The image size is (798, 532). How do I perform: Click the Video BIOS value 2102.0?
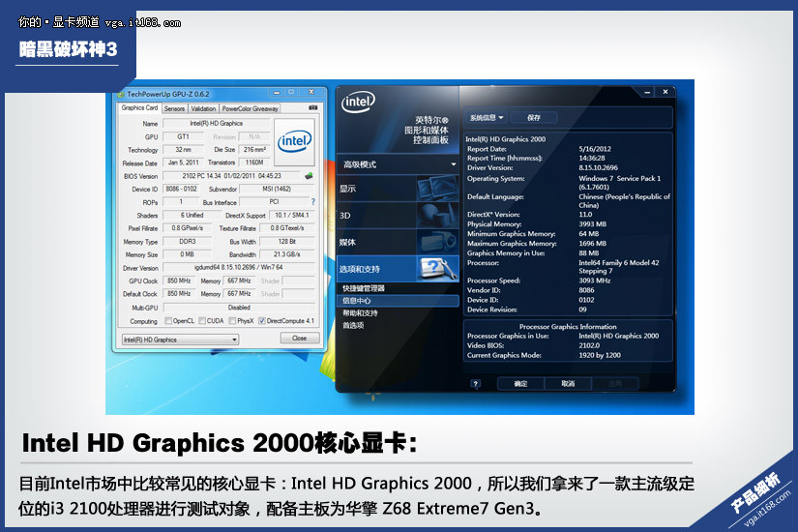589,345
